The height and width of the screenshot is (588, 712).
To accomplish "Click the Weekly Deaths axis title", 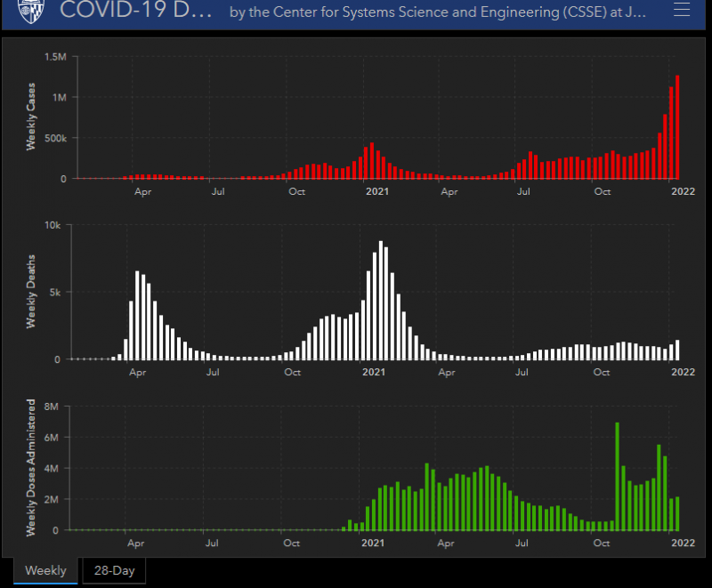I will [32, 293].
